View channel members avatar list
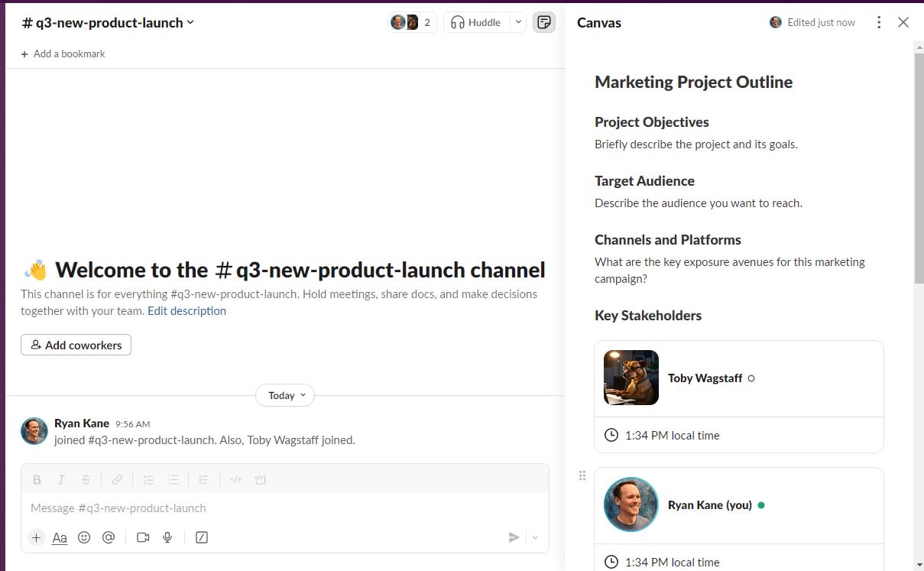 coord(412,22)
